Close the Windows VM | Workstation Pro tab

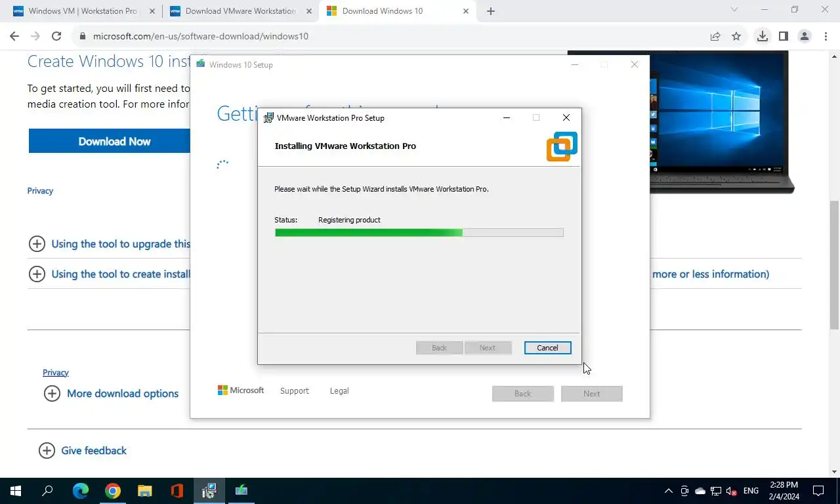tap(152, 11)
